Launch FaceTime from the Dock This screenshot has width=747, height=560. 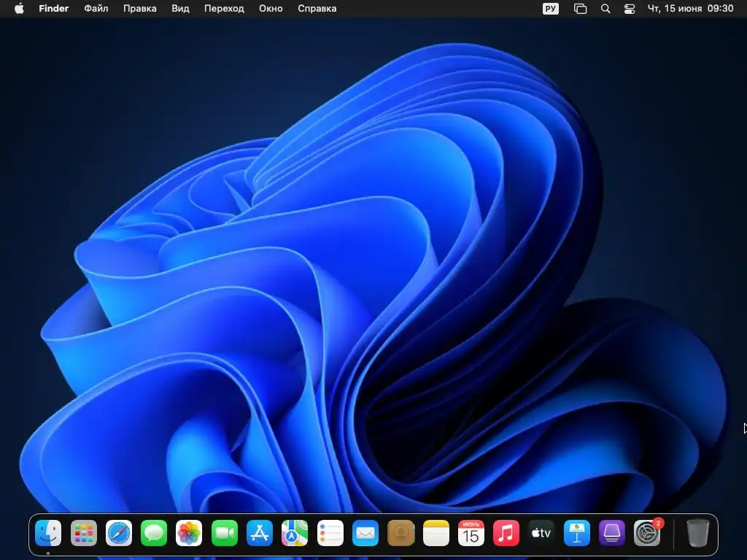pyautogui.click(x=225, y=533)
